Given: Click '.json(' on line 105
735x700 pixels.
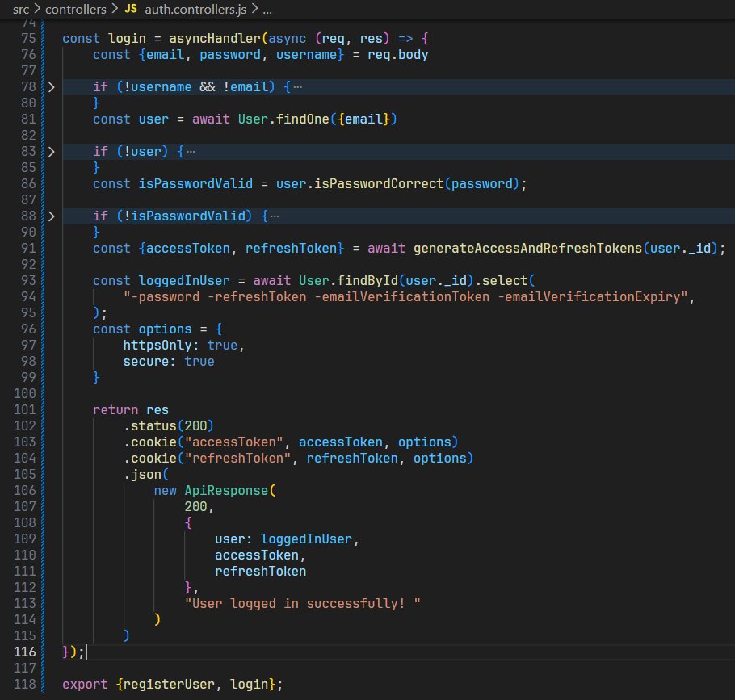Looking at the screenshot, I should click(x=145, y=475).
